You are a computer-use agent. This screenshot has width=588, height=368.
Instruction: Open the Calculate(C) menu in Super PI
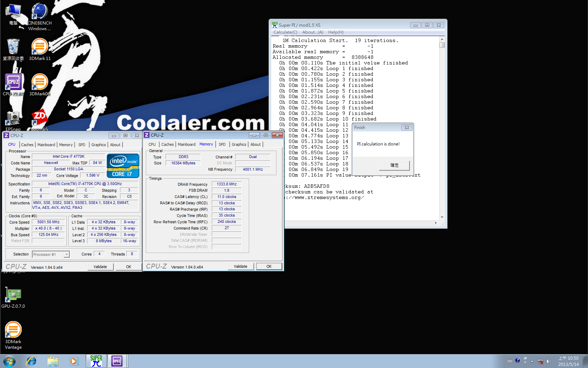pyautogui.click(x=285, y=32)
